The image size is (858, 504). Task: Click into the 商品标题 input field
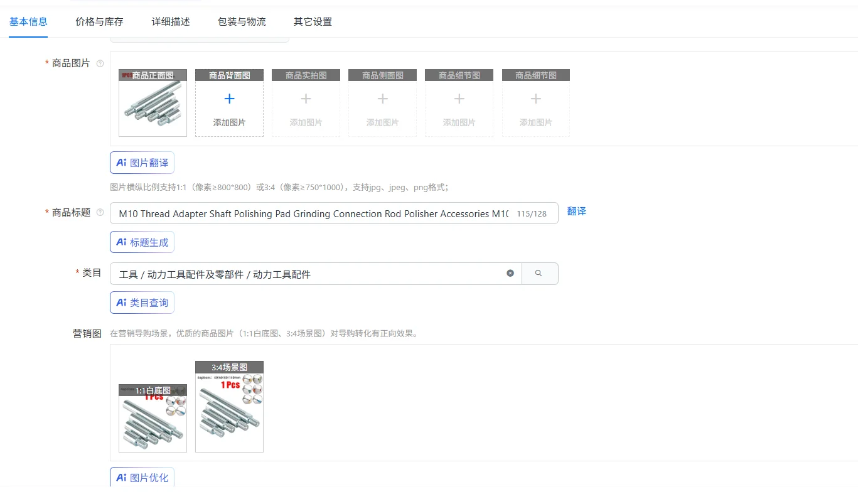[334, 213]
